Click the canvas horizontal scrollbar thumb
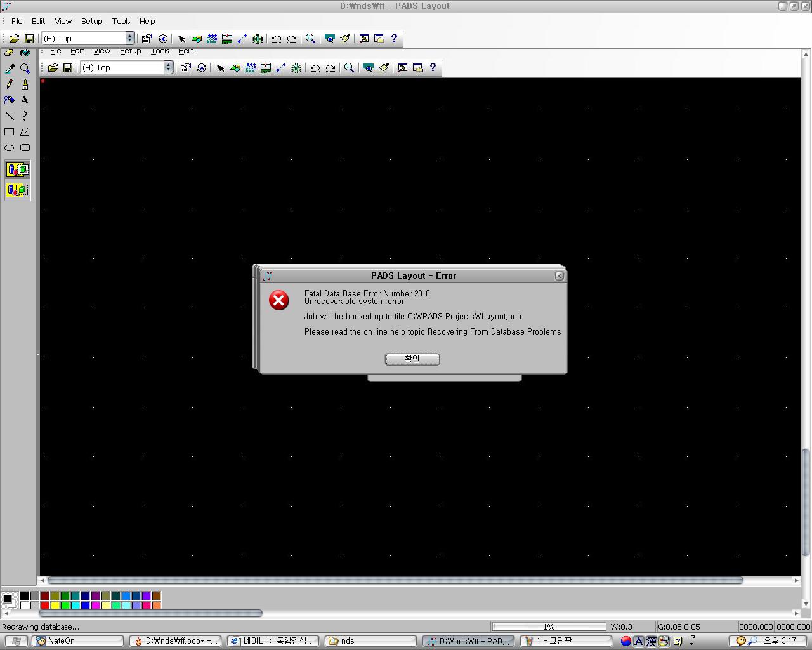Viewport: 812px width, 650px height. pyautogui.click(x=395, y=580)
